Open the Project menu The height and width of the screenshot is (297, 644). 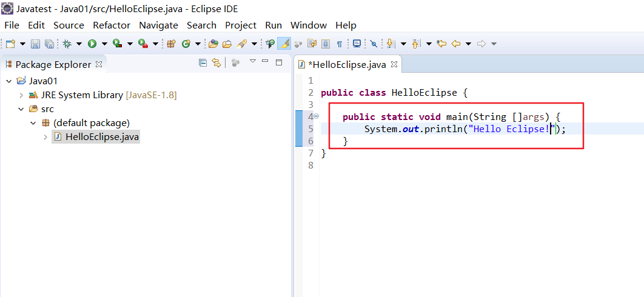click(241, 25)
